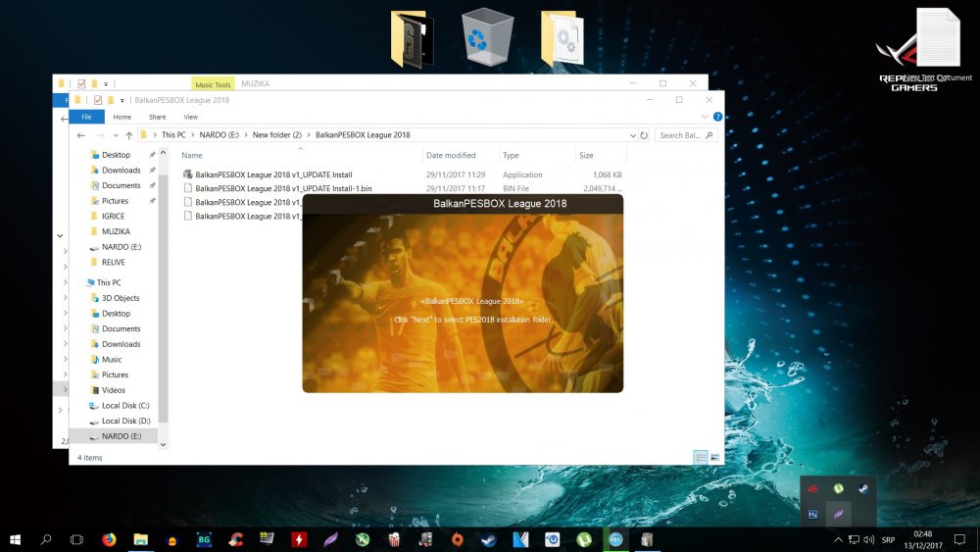Switch to the View ribbon tab

(x=190, y=117)
